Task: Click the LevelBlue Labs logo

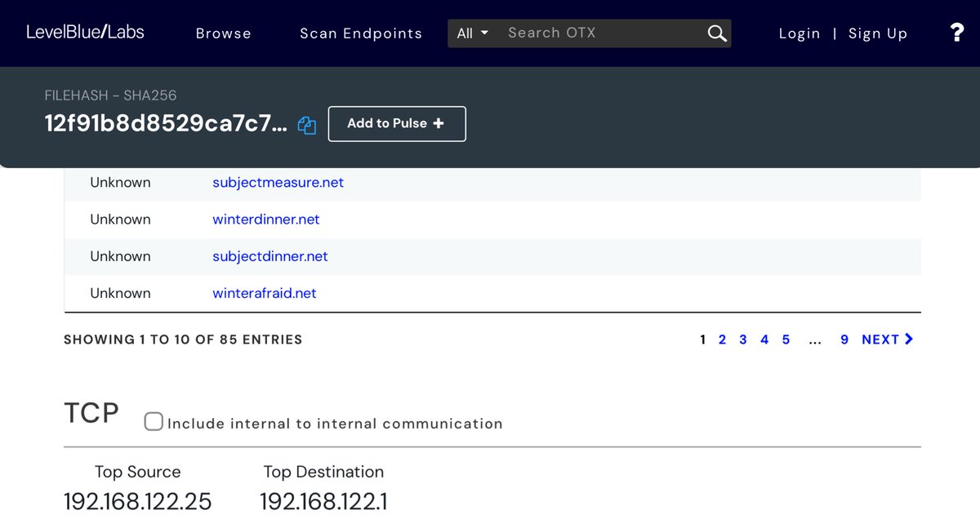Action: [x=85, y=33]
